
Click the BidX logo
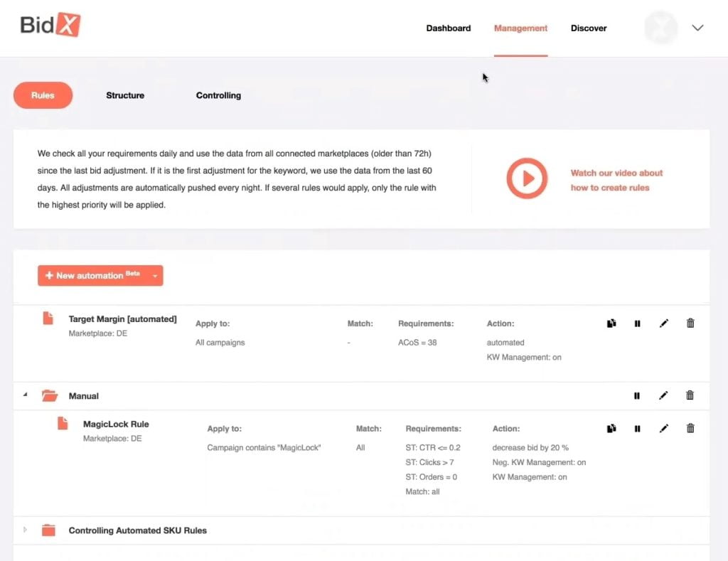point(50,25)
